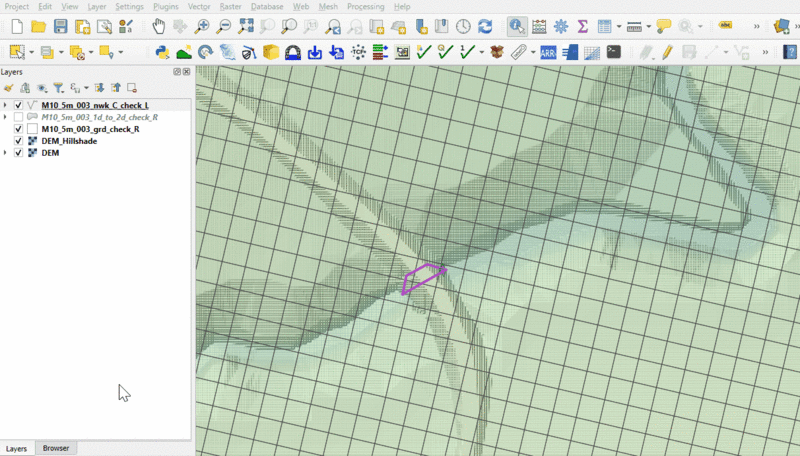Select the Pan Map hand tool
The image size is (800, 456).
click(x=158, y=26)
